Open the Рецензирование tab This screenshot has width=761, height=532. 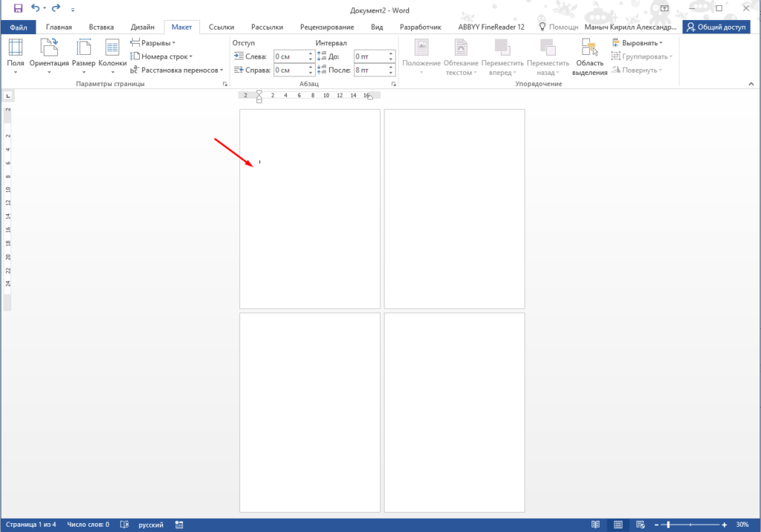click(327, 27)
